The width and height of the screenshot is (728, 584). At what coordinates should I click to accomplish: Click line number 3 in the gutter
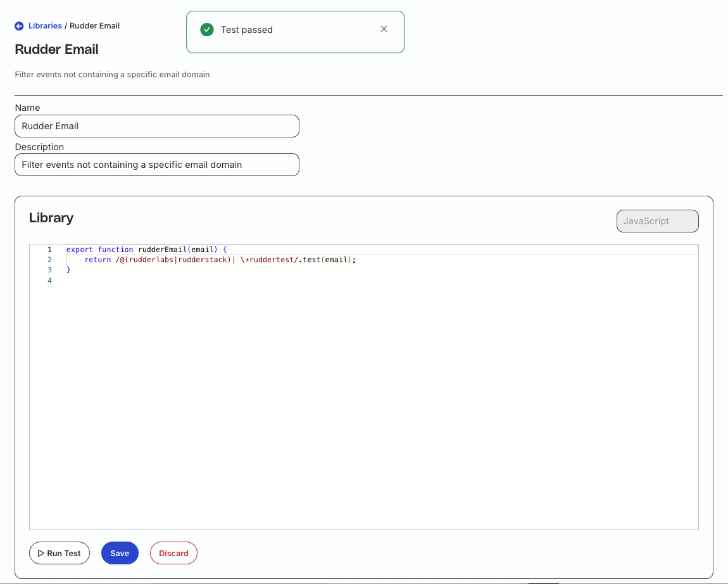click(49, 269)
